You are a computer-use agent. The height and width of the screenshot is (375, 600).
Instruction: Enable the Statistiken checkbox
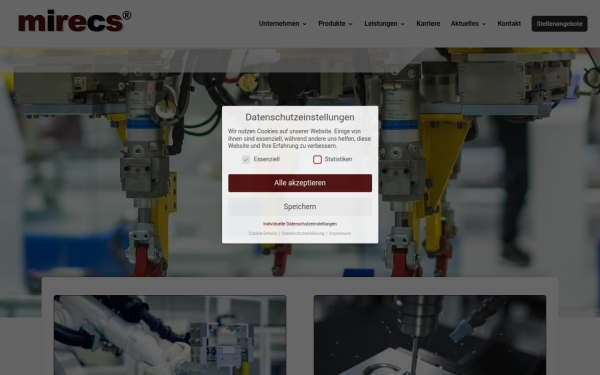tap(317, 159)
